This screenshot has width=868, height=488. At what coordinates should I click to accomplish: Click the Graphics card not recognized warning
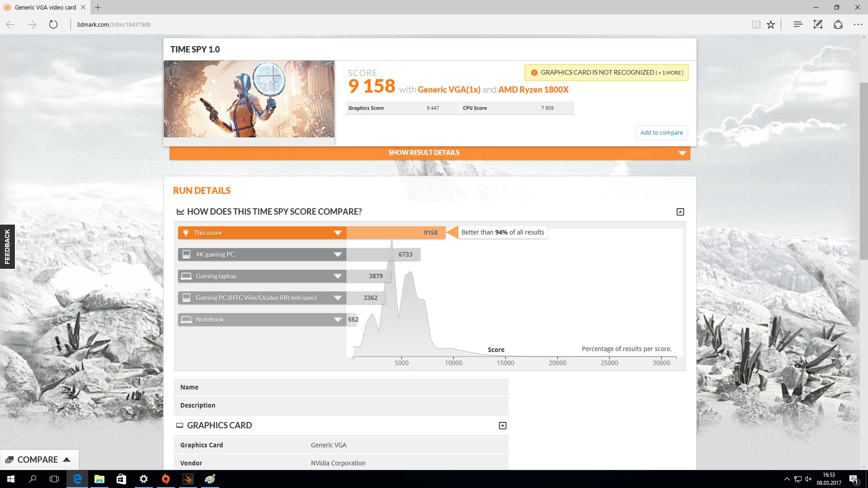pos(606,72)
